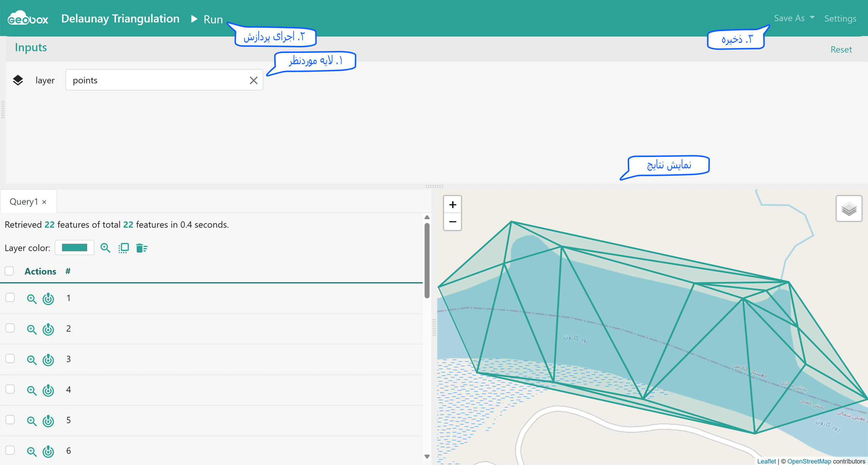Zoom to feature 1

pyautogui.click(x=32, y=299)
